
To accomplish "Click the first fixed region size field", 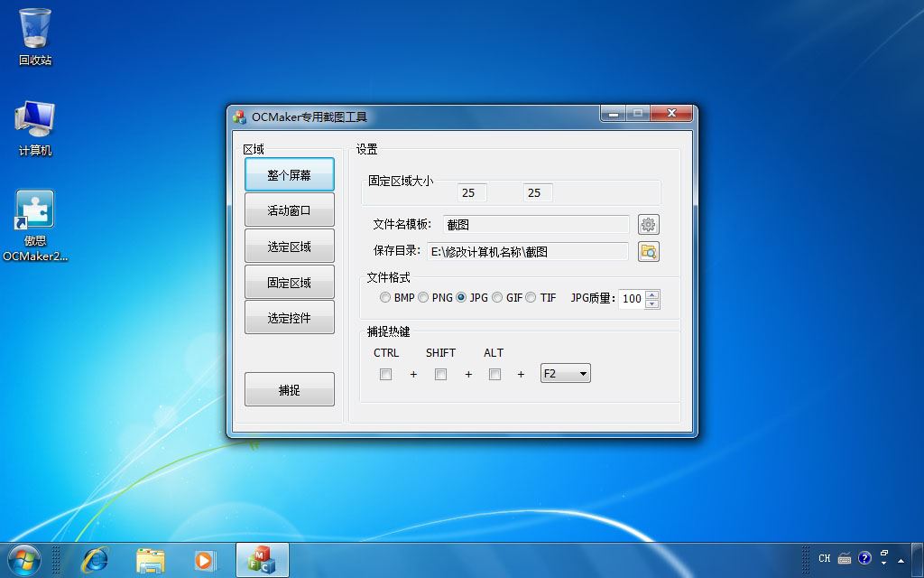I will pyautogui.click(x=472, y=193).
